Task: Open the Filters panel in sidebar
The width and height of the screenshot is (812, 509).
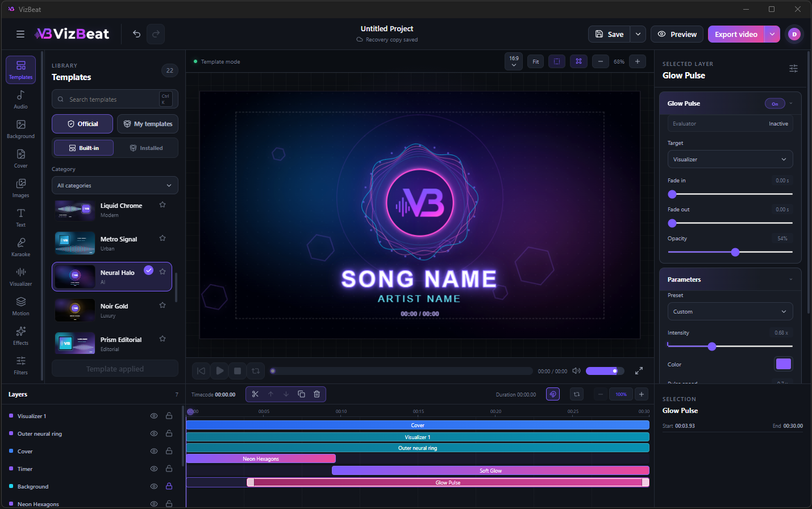Action: [20, 365]
